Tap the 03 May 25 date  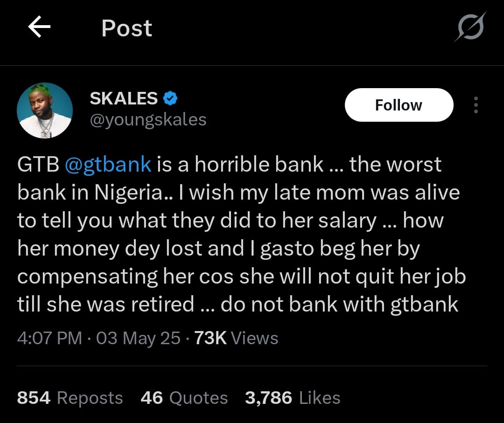pyautogui.click(x=138, y=338)
